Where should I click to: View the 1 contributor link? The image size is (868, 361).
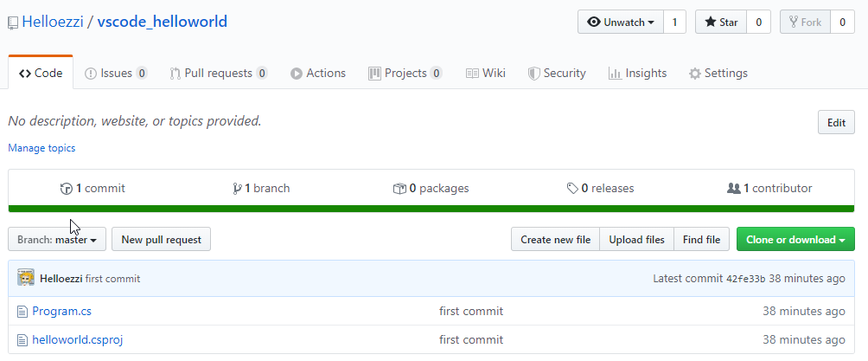[x=769, y=189]
